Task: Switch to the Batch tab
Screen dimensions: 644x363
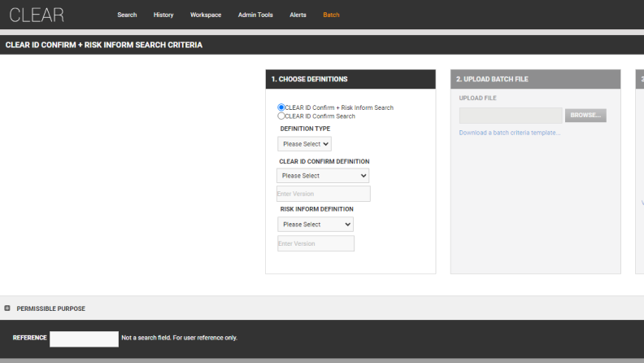Action: [x=331, y=15]
